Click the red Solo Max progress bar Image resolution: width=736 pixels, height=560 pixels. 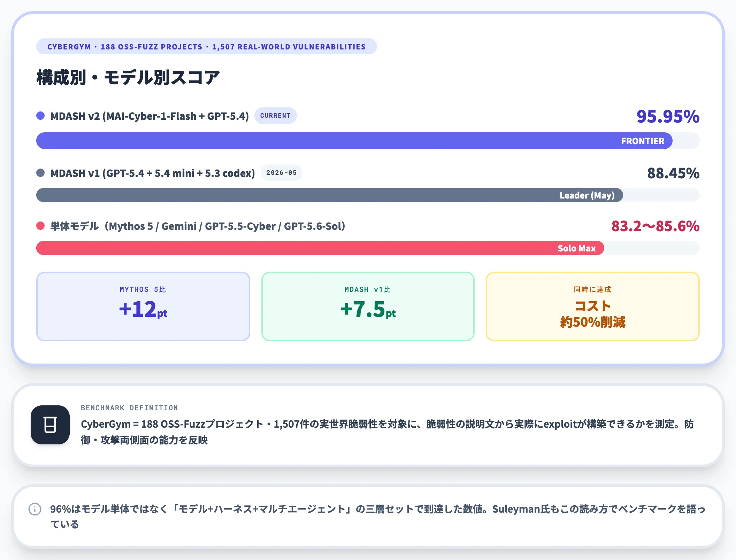click(320, 248)
